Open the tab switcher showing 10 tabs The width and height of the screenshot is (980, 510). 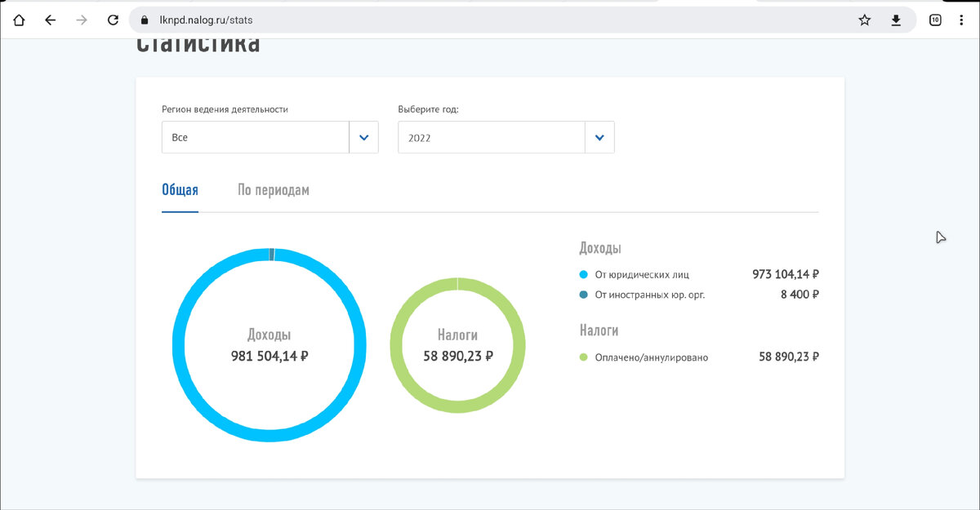935,20
